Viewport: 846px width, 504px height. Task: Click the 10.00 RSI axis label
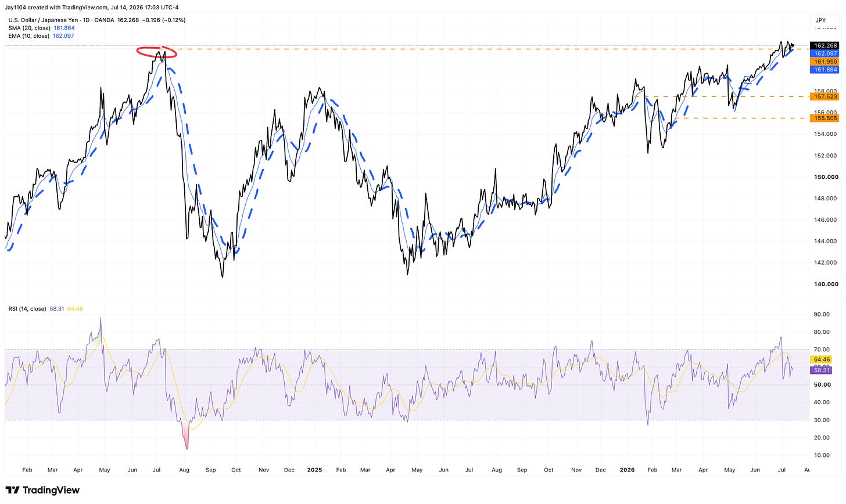click(822, 455)
